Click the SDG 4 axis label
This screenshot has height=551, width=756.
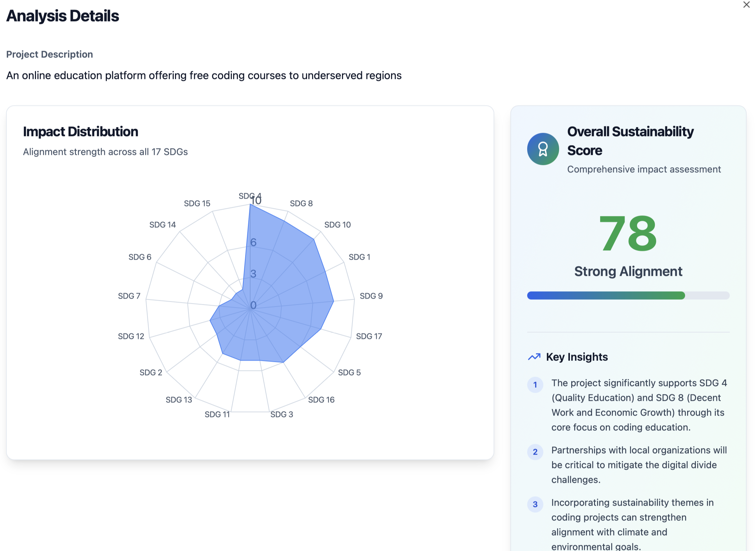click(x=247, y=196)
